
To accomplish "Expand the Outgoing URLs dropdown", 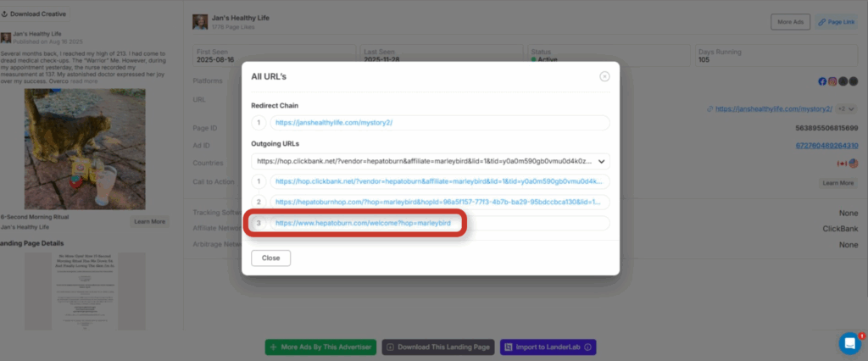I will (602, 160).
